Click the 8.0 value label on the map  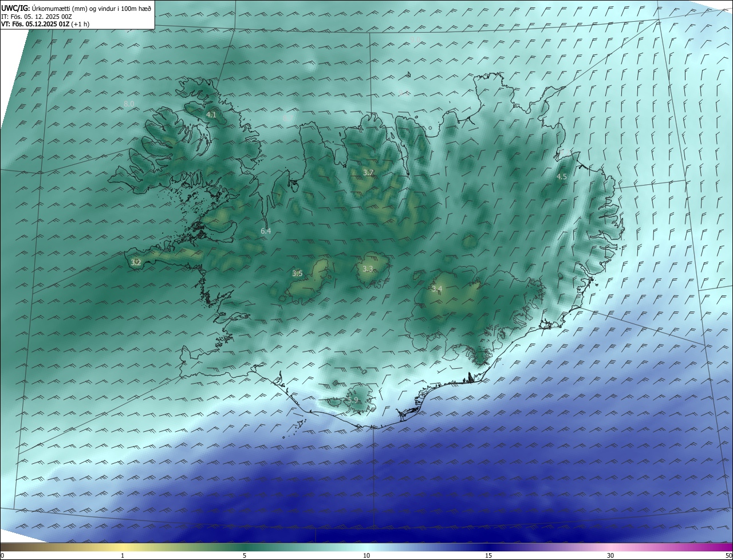click(129, 104)
